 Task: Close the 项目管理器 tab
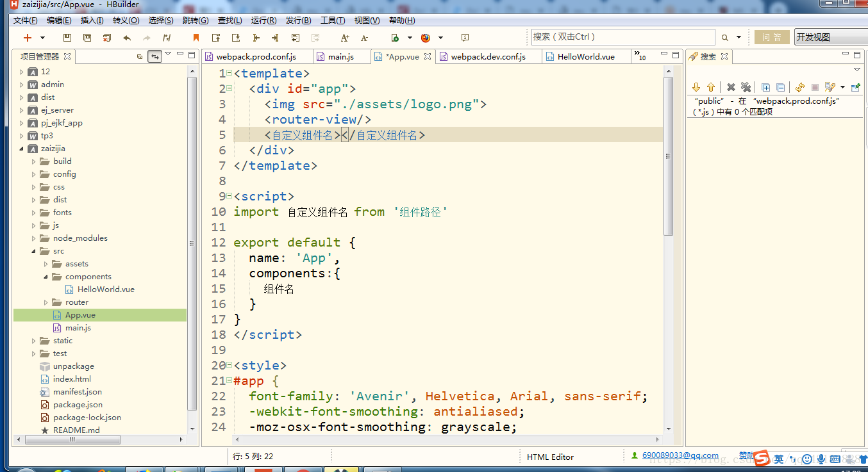click(x=67, y=56)
